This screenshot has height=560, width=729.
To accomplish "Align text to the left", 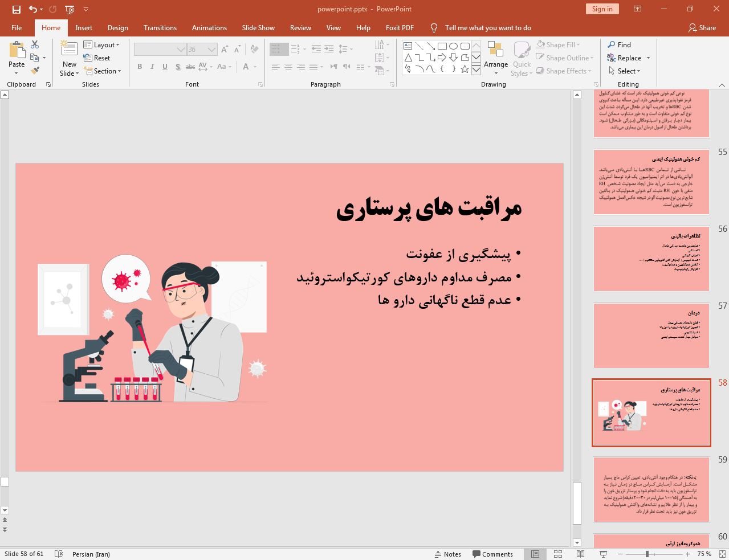I will (276, 67).
